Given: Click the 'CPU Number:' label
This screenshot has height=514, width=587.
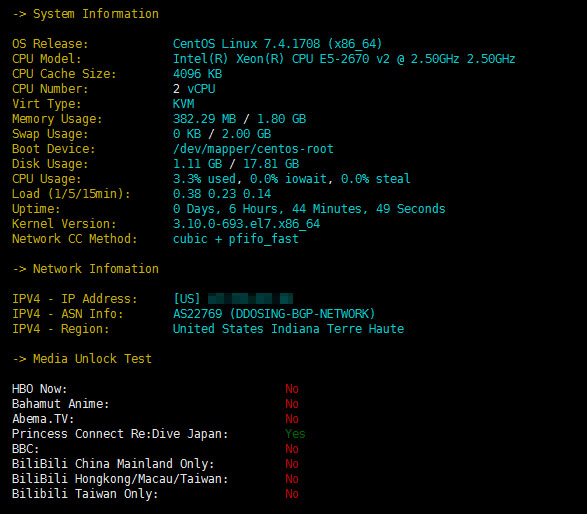Looking at the screenshot, I should [50, 89].
